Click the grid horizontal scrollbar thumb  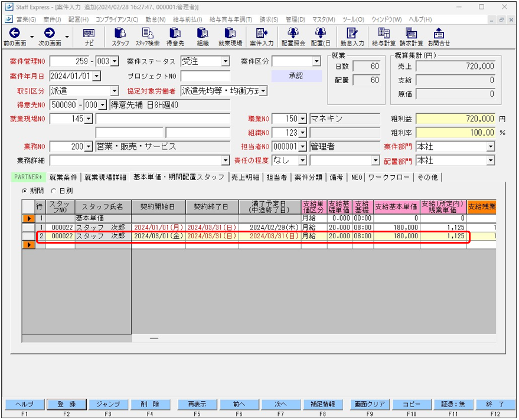154,339
